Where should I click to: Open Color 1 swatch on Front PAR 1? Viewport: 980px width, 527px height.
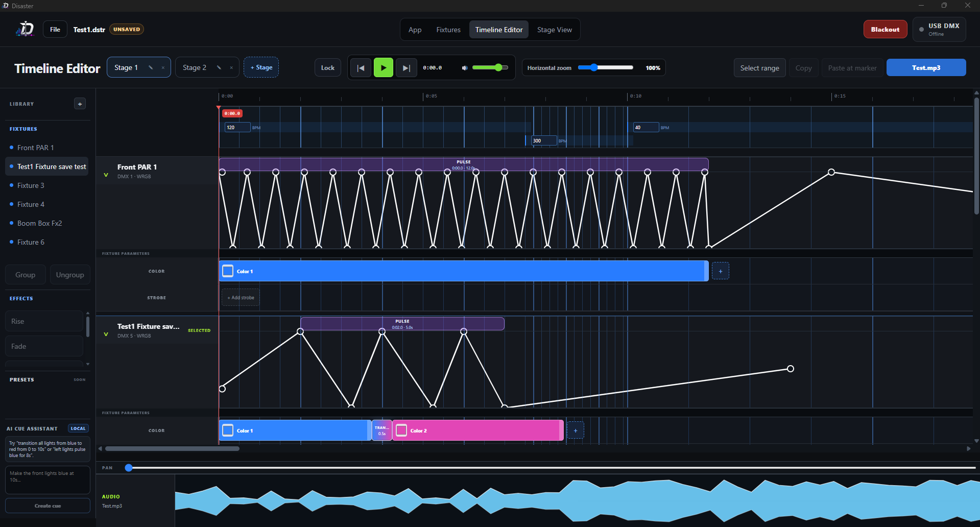point(228,271)
